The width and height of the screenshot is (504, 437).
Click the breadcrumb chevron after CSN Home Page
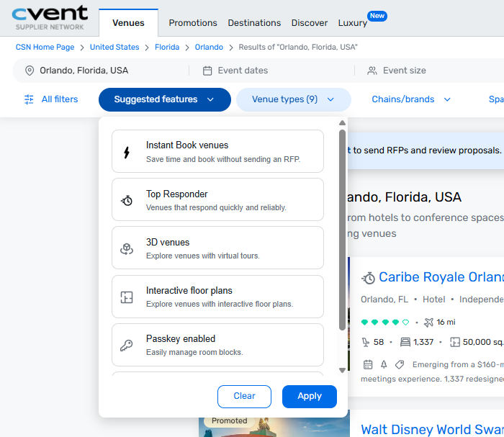pos(82,48)
